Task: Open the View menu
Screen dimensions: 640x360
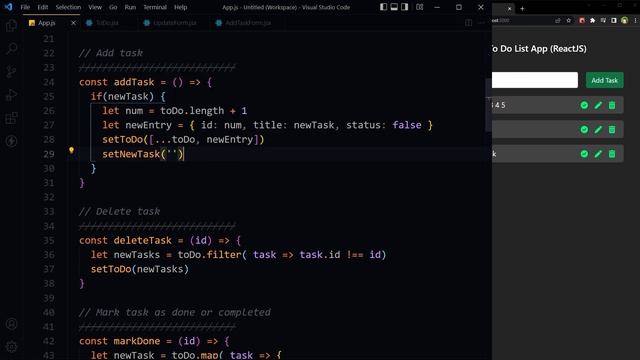Action: pyautogui.click(x=95, y=7)
